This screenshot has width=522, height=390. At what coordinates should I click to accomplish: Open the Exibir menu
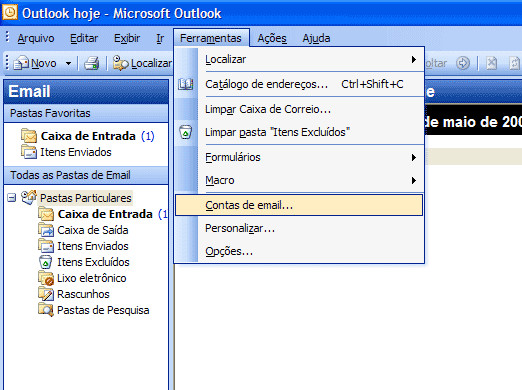click(x=127, y=38)
